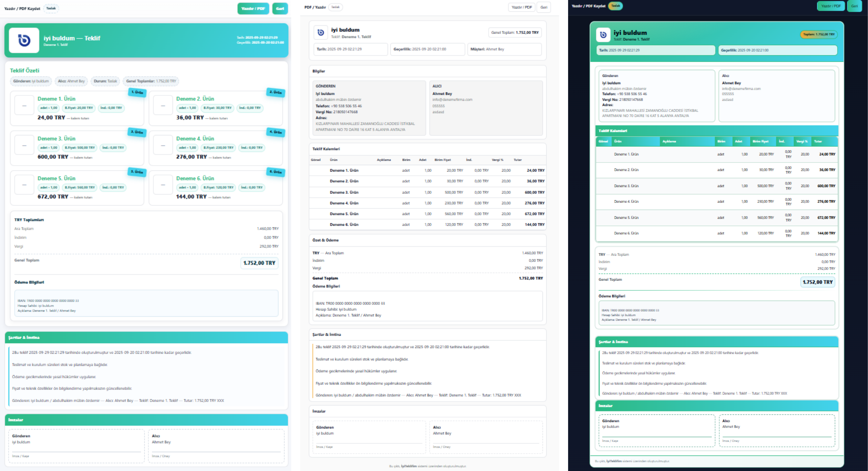Click the '6. Ürün' corner badge
Viewport: 868px width, 471px height.
tap(275, 172)
